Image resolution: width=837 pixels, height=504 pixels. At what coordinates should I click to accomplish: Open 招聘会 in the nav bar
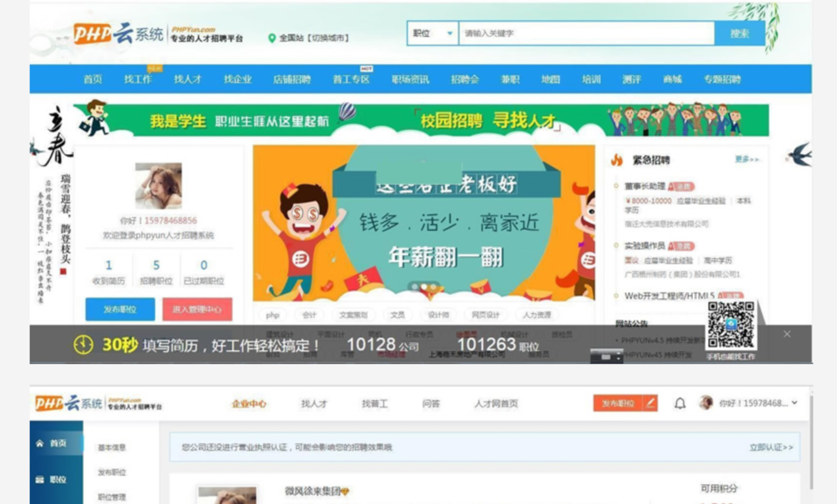(x=465, y=79)
